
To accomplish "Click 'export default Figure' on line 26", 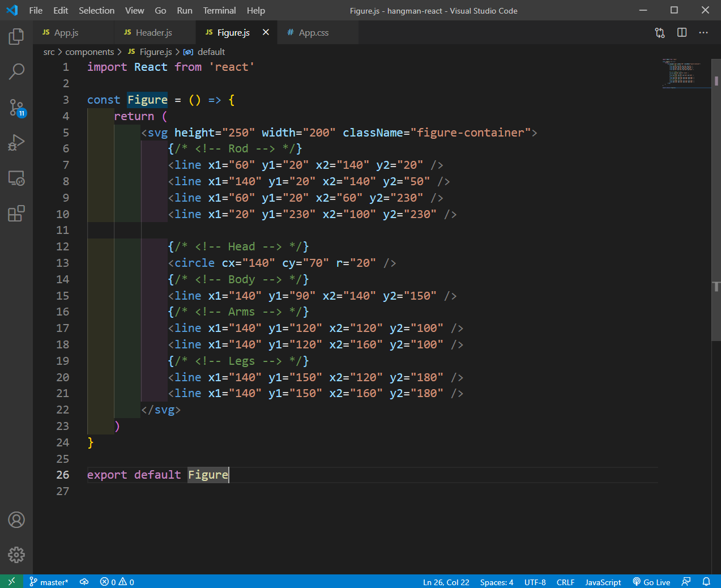I will tap(158, 475).
